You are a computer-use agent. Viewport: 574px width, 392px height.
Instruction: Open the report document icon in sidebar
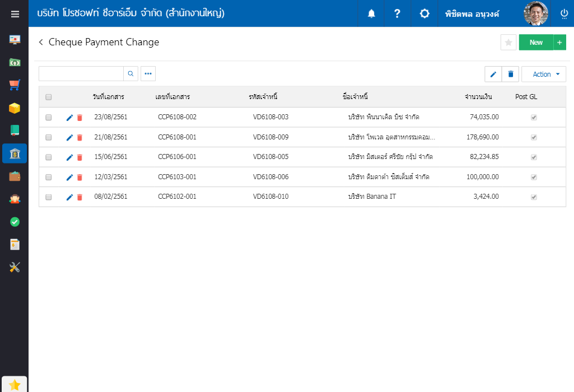click(x=15, y=245)
